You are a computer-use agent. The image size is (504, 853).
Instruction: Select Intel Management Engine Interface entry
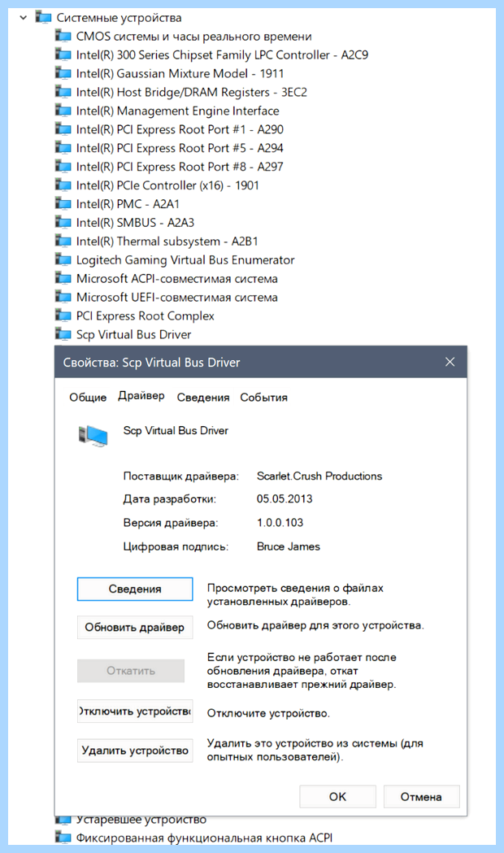(178, 111)
